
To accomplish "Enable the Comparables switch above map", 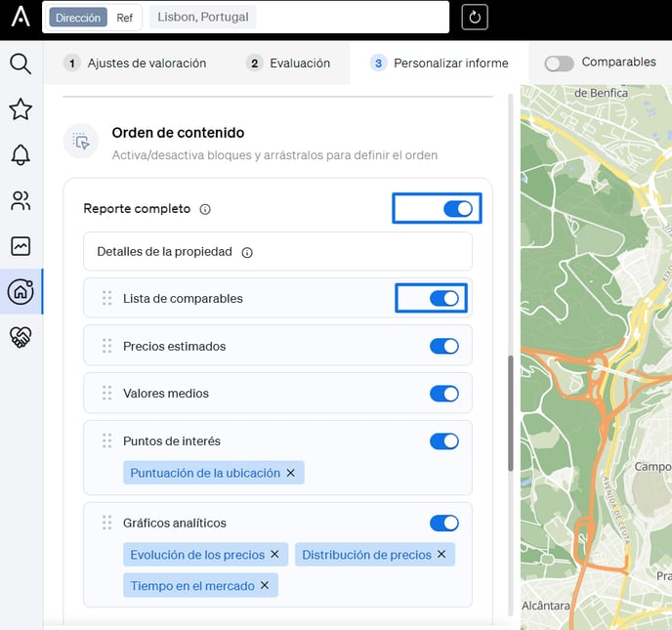I will pos(559,63).
